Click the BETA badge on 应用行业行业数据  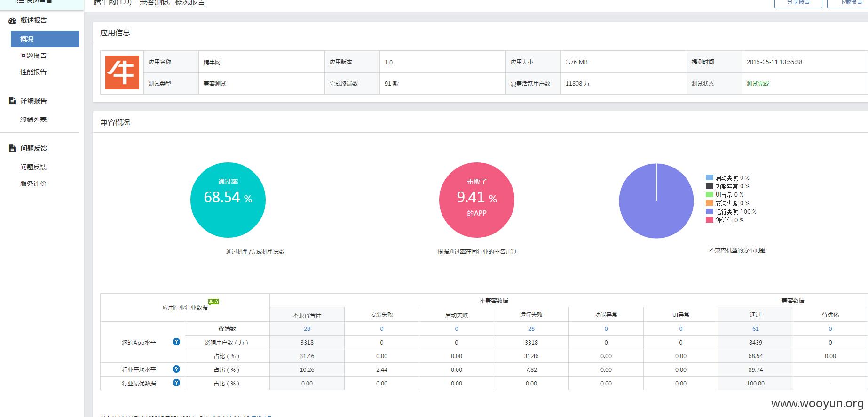[x=213, y=301]
